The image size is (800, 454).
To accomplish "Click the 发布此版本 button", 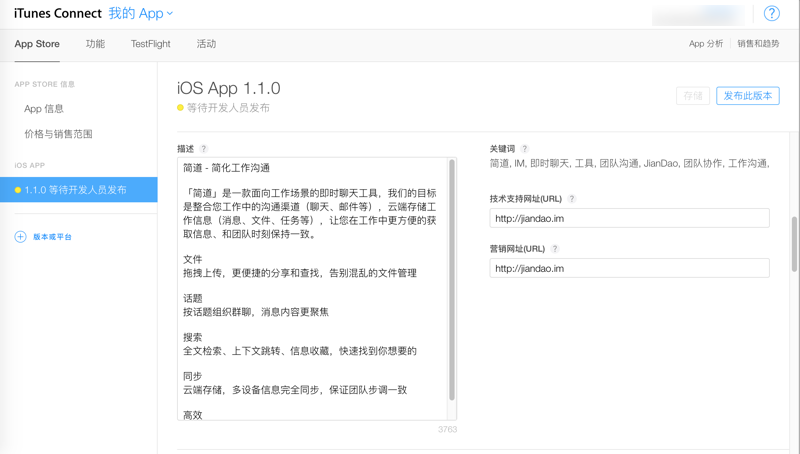I will point(747,96).
